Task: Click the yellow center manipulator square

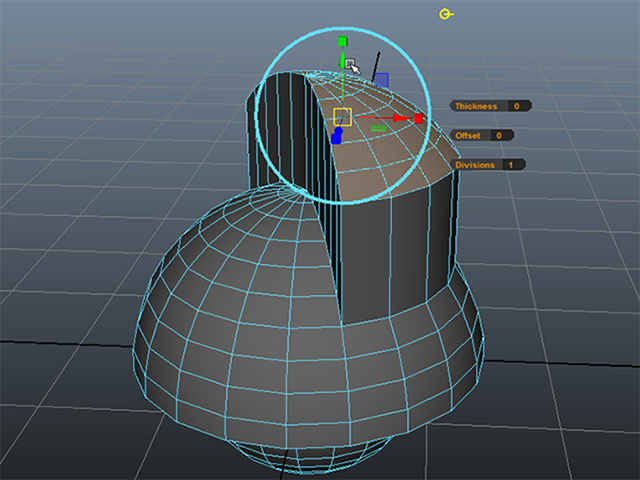Action: 342,117
